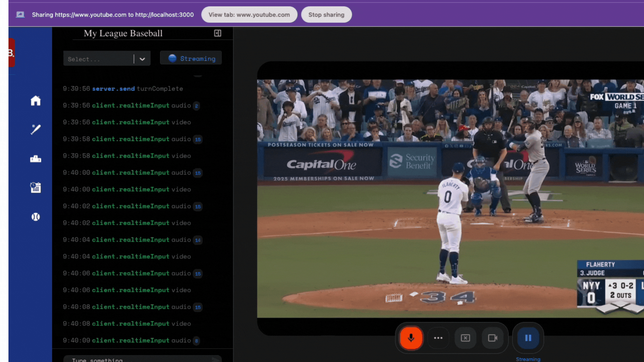Click the server.send turnComplete log entry
Viewport: 644px width, 362px height.
(x=123, y=89)
